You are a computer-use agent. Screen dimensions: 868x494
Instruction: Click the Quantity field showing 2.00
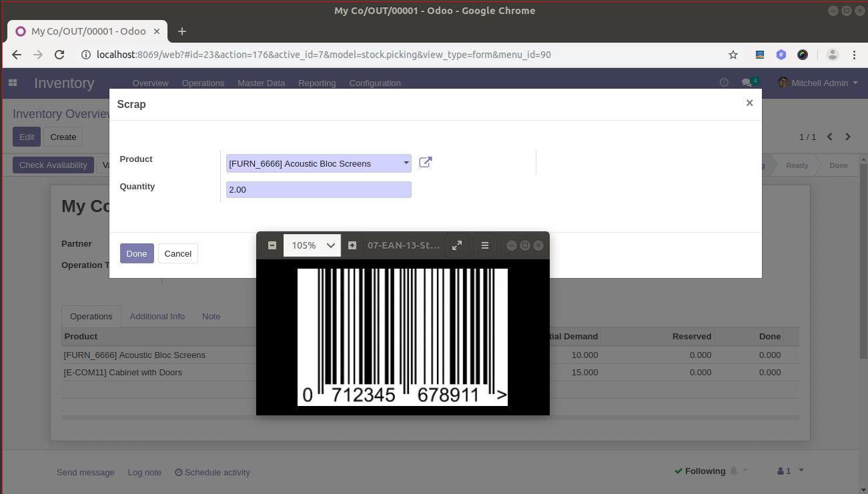(319, 189)
